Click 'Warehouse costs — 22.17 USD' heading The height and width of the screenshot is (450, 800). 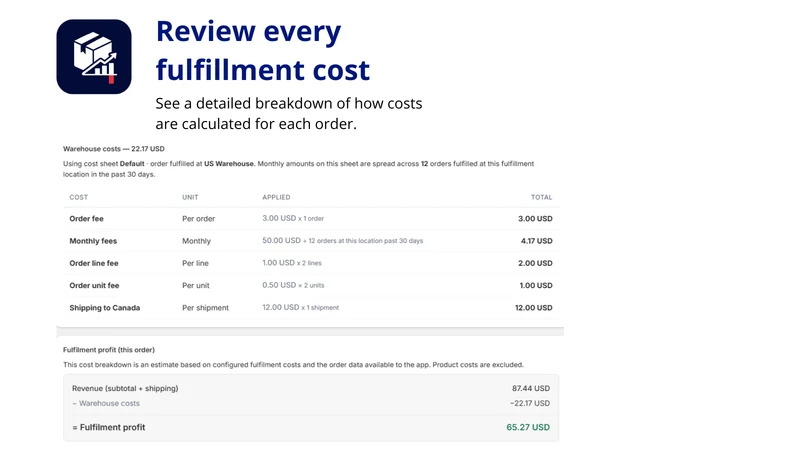click(x=114, y=149)
